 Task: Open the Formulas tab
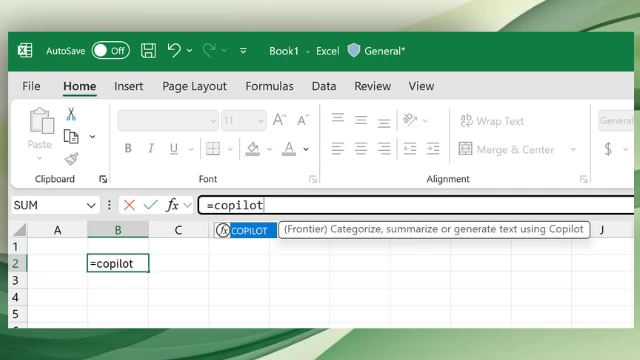tap(269, 86)
